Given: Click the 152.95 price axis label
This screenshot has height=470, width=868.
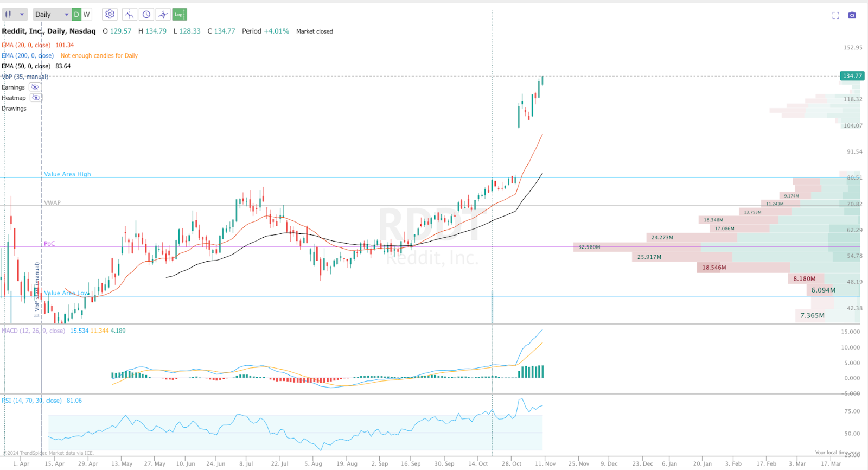Looking at the screenshot, I should click(x=853, y=48).
